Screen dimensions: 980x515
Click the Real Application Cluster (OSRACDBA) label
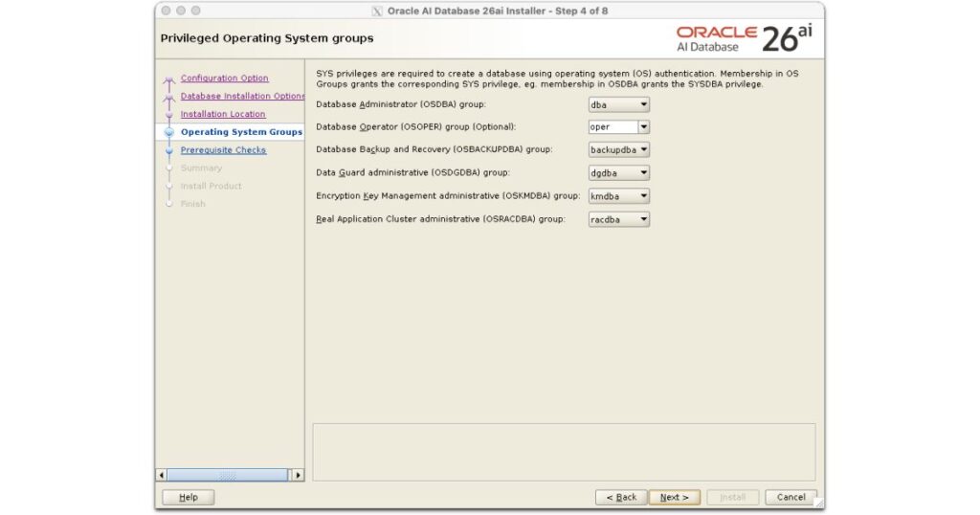pos(440,219)
